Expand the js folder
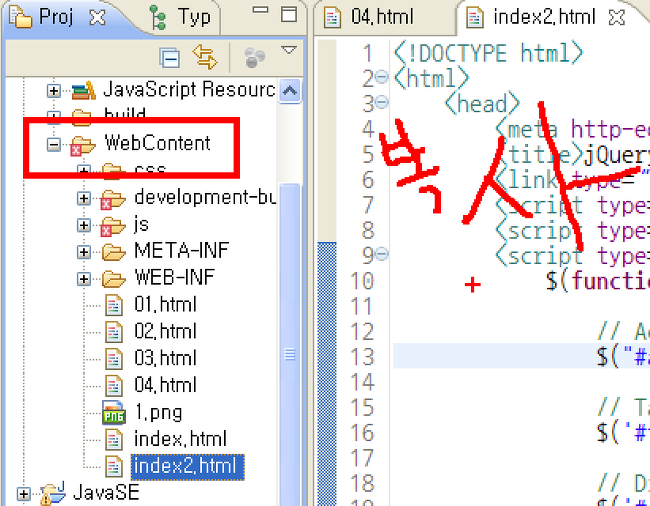Viewport: 650px width, 506px height. [x=84, y=225]
